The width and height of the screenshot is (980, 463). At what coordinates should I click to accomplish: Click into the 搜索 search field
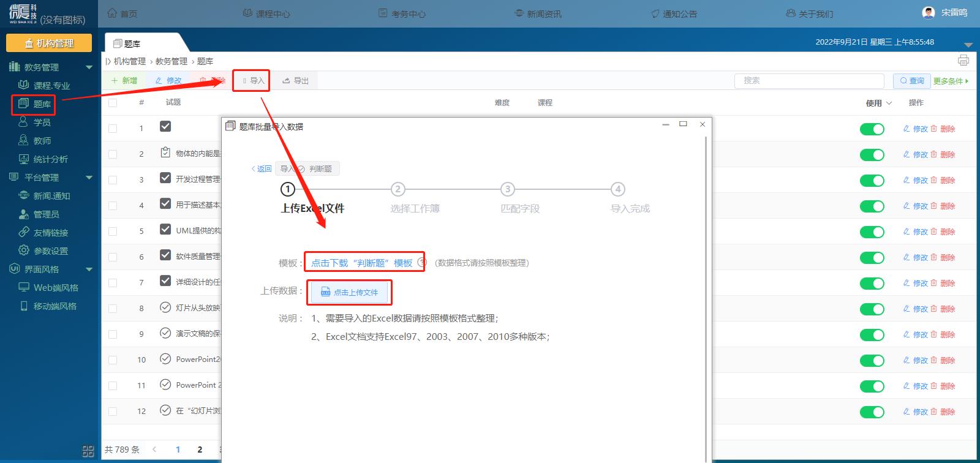click(x=809, y=80)
